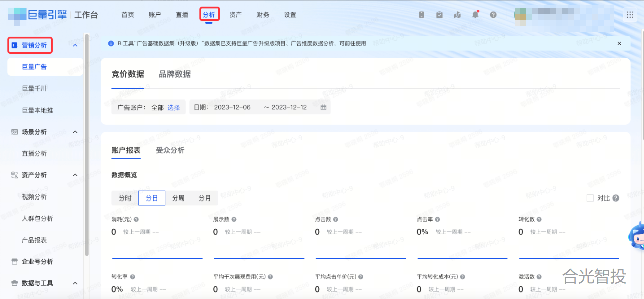Enable the 对比 checkbox
Image resolution: width=644 pixels, height=299 pixels.
point(590,198)
